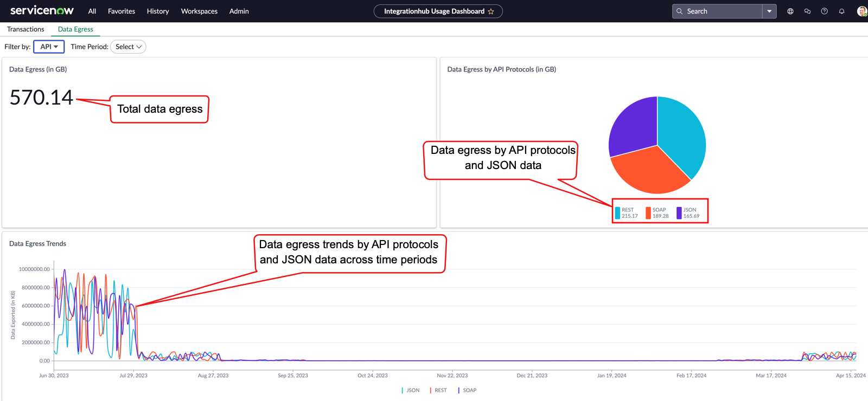This screenshot has height=401, width=868.
Task: Open the Time Period Select dropdown
Action: point(128,47)
